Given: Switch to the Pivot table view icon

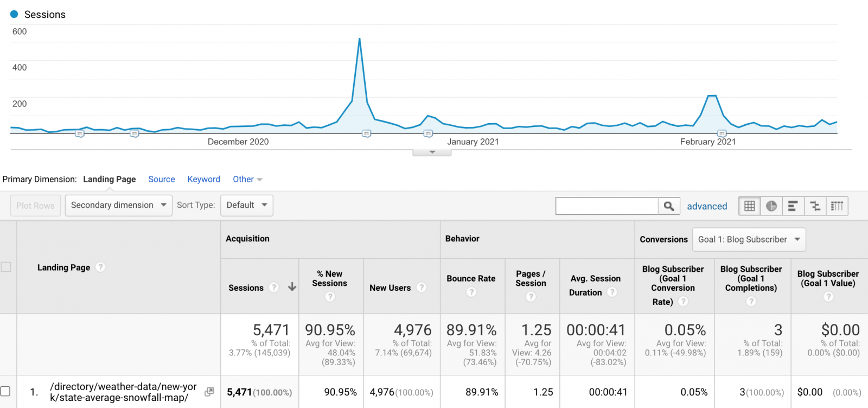Looking at the screenshot, I should tap(837, 206).
